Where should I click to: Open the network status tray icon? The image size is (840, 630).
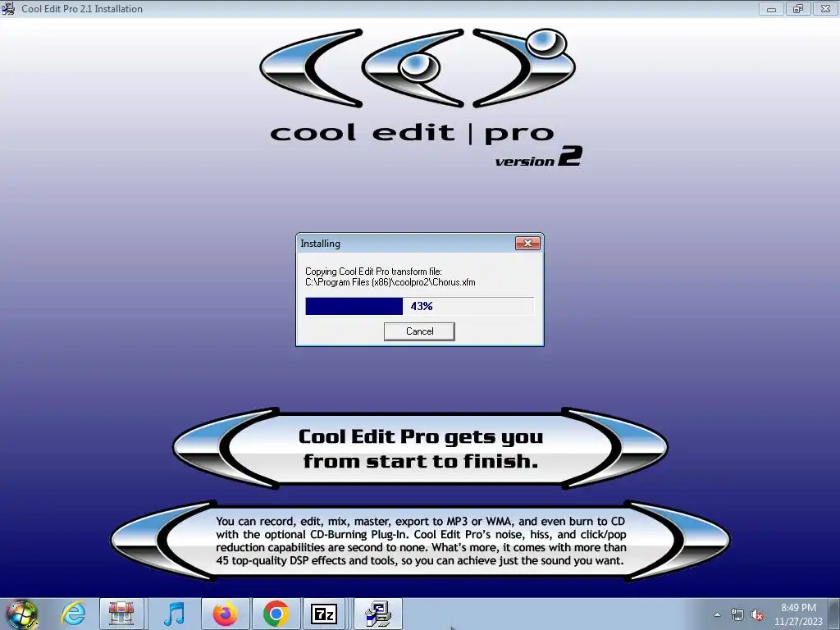[x=737, y=615]
